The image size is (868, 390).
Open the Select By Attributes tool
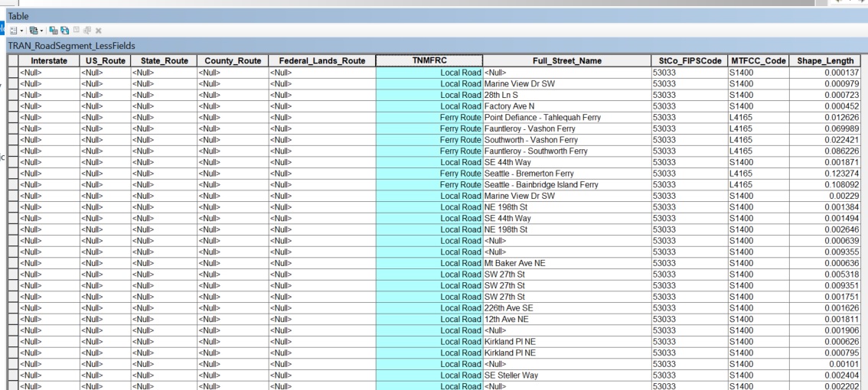click(54, 31)
